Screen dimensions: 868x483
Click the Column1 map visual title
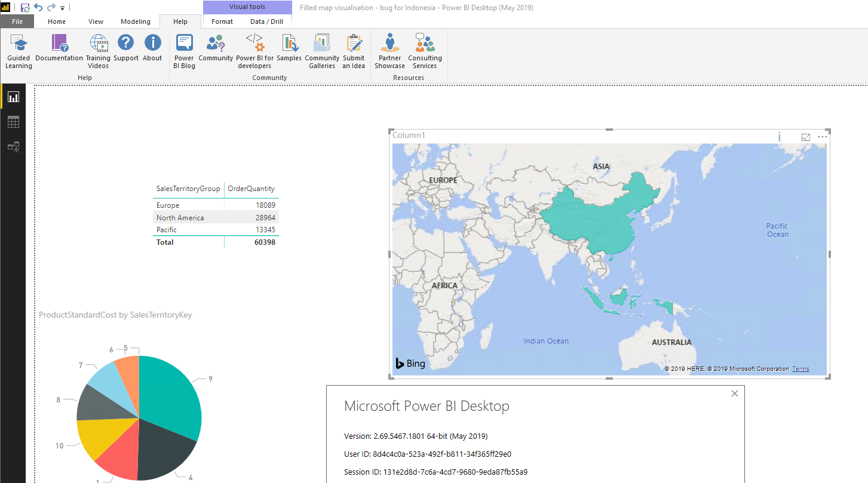[x=409, y=136]
